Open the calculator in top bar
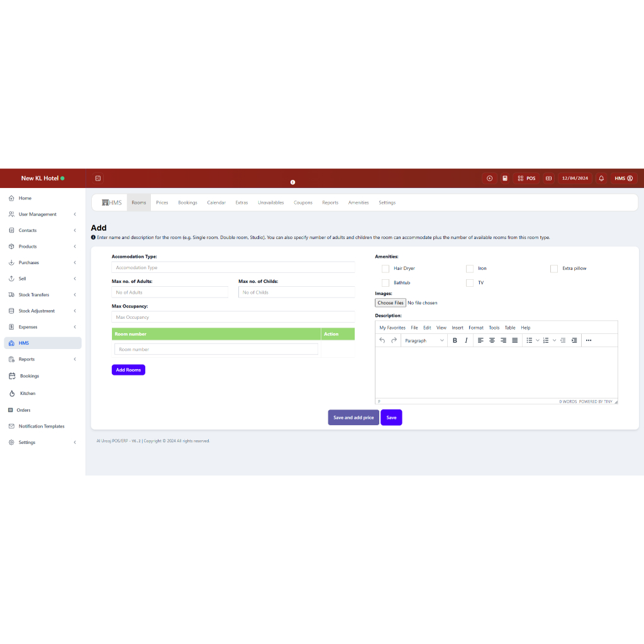 coord(504,179)
